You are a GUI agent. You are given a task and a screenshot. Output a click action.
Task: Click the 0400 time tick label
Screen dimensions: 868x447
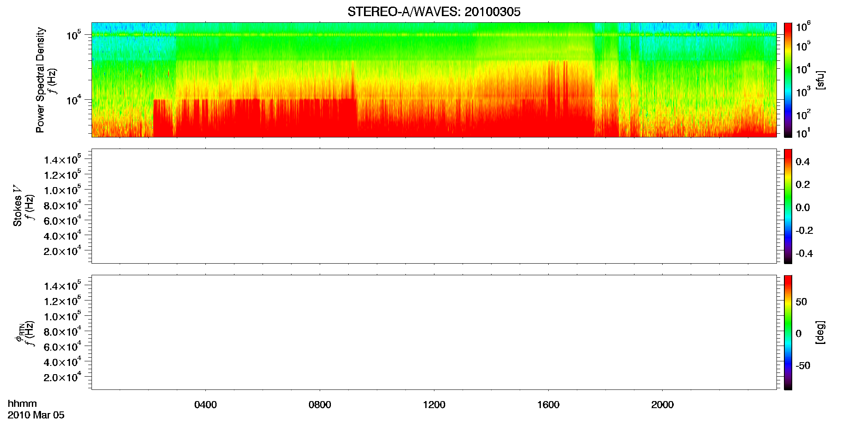[x=205, y=405]
